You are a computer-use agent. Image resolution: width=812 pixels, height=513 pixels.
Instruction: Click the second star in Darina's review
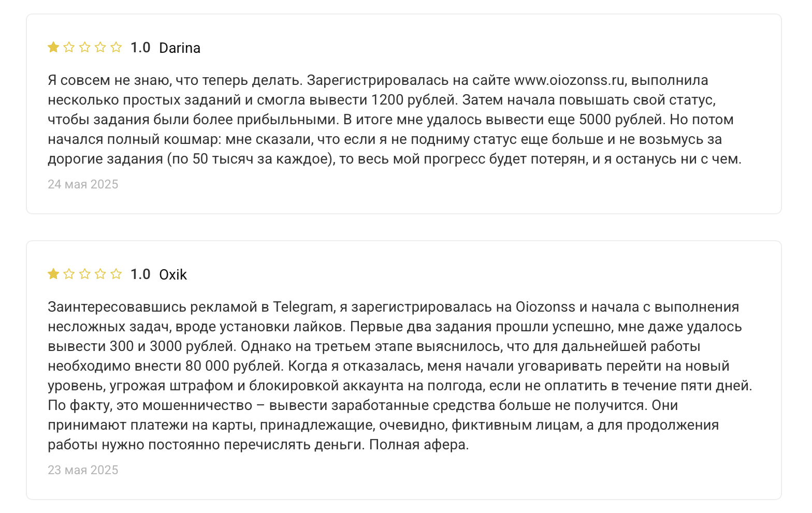click(x=69, y=48)
